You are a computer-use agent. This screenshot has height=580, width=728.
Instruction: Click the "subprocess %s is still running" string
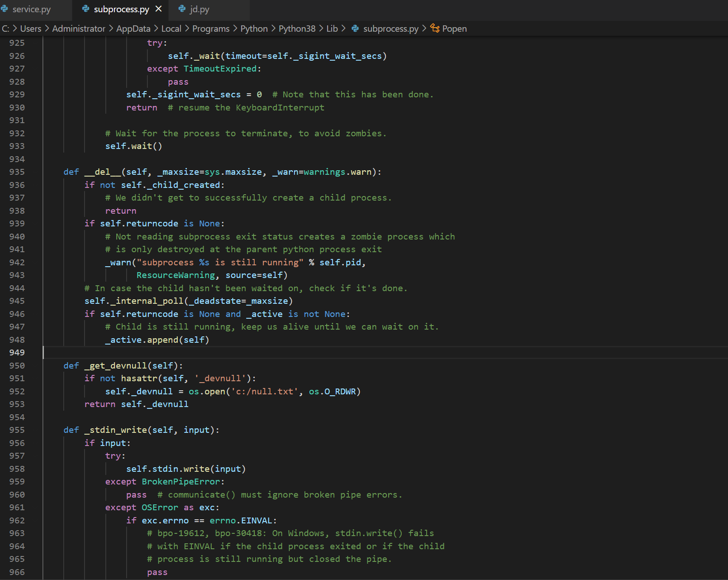[220, 263]
